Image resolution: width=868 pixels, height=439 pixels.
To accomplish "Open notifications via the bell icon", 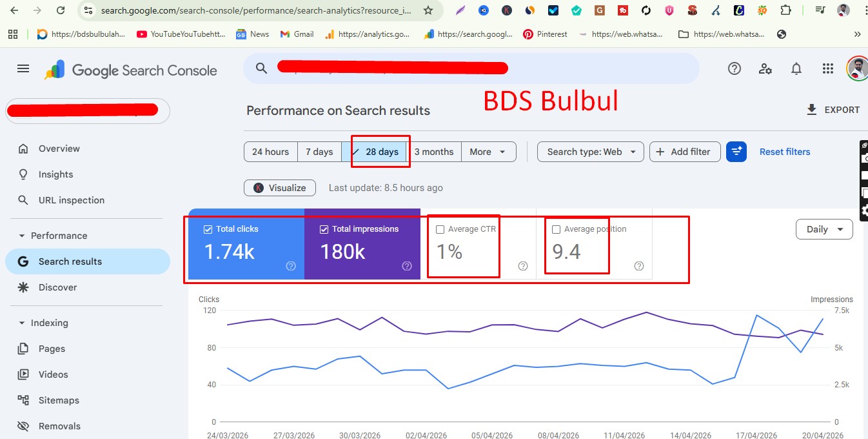I will pyautogui.click(x=796, y=68).
